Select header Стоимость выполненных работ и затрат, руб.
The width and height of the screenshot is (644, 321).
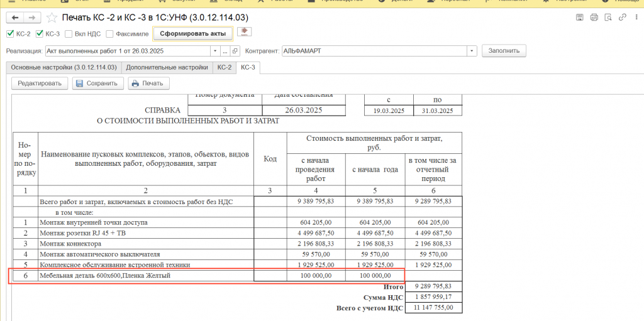pyautogui.click(x=375, y=143)
